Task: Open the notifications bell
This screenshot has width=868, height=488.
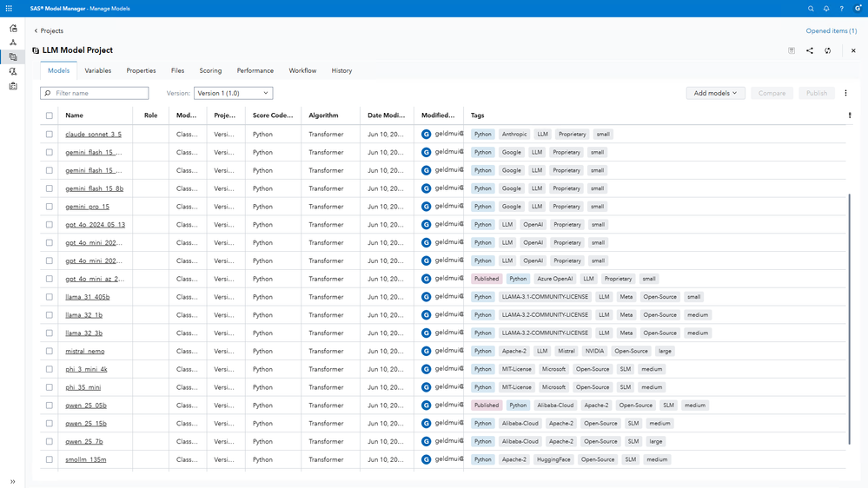Action: [x=826, y=9]
